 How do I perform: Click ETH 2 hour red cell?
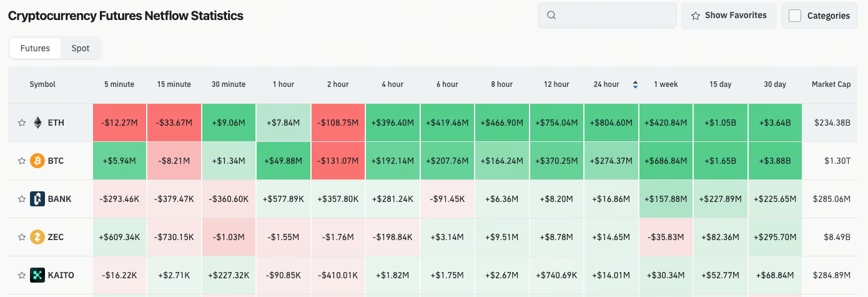click(x=338, y=123)
